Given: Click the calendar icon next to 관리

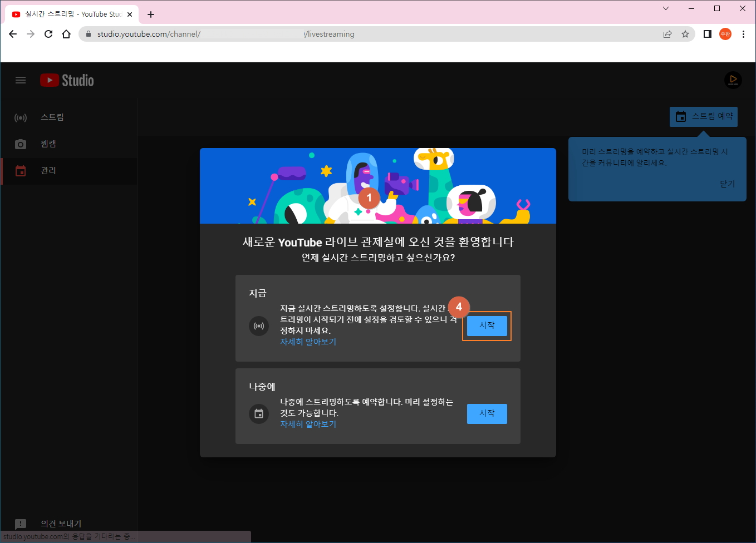Looking at the screenshot, I should coord(21,171).
